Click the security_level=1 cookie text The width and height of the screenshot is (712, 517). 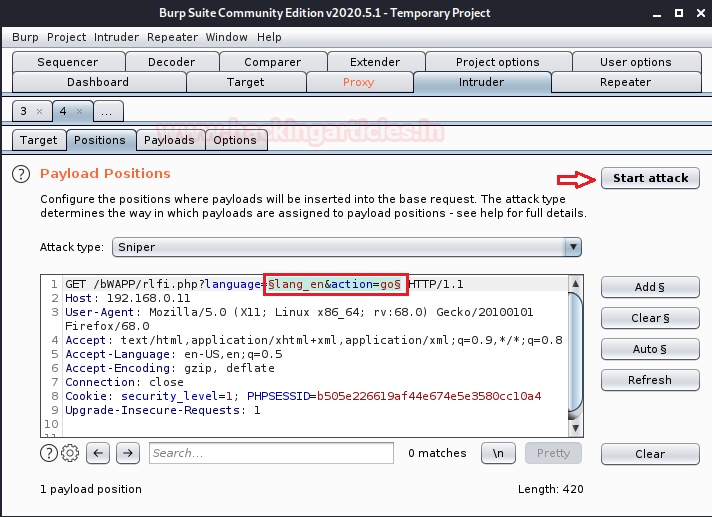click(177, 396)
